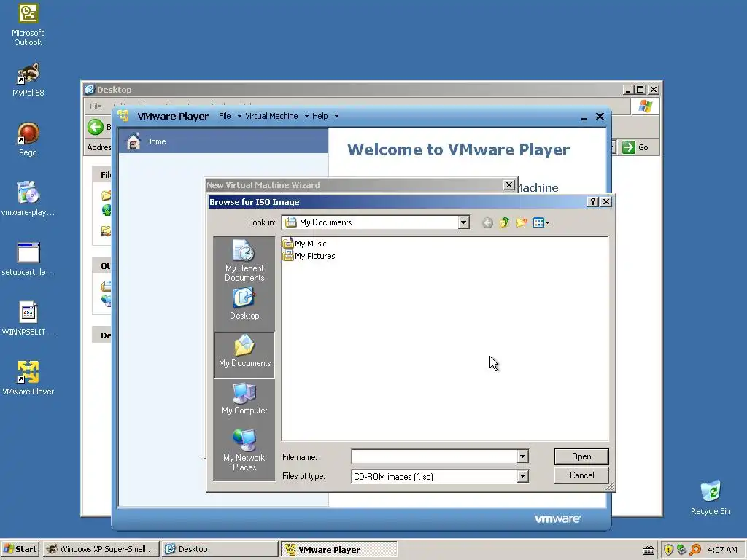Jump to Desktop in the places bar

coord(244,303)
